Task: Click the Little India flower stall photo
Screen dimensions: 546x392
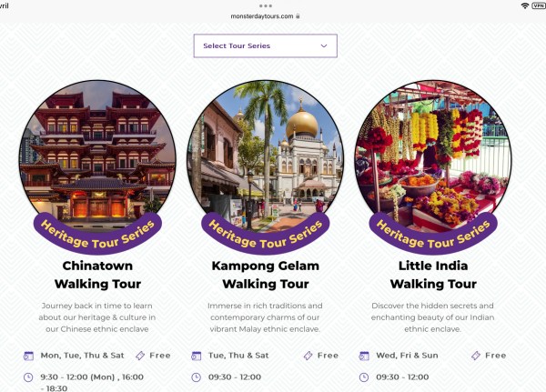Action: click(433, 155)
